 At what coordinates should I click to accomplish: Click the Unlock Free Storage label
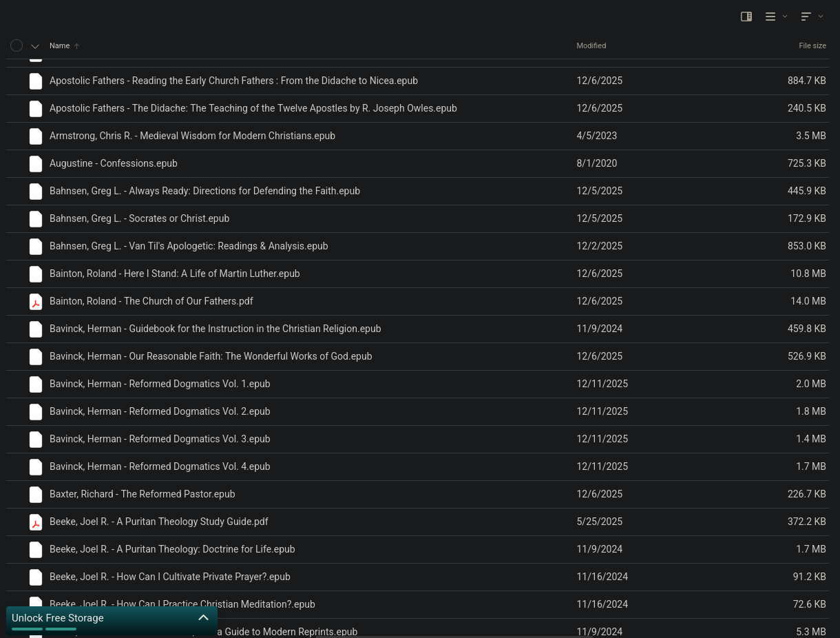point(58,618)
